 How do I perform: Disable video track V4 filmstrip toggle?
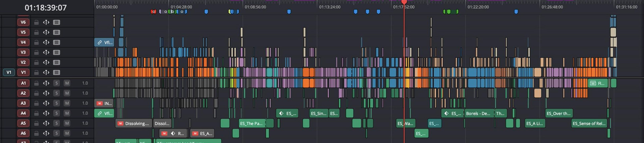[57, 43]
